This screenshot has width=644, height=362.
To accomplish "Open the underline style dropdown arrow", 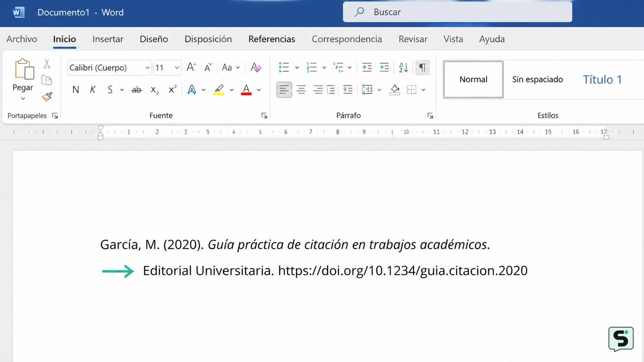I will [122, 90].
